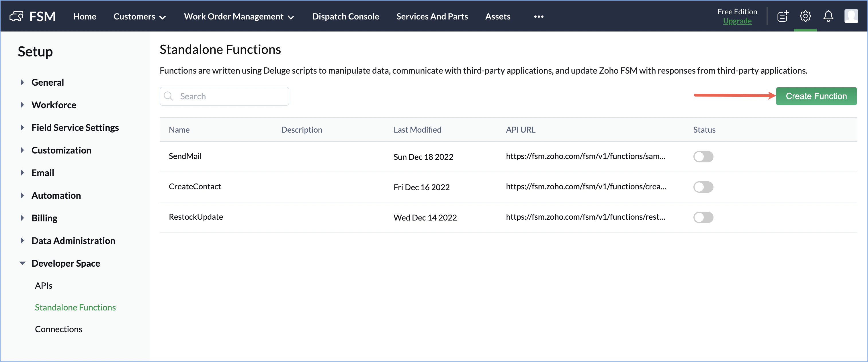Viewport: 868px width, 362px height.
Task: Open the notifications bell
Action: [x=828, y=16]
